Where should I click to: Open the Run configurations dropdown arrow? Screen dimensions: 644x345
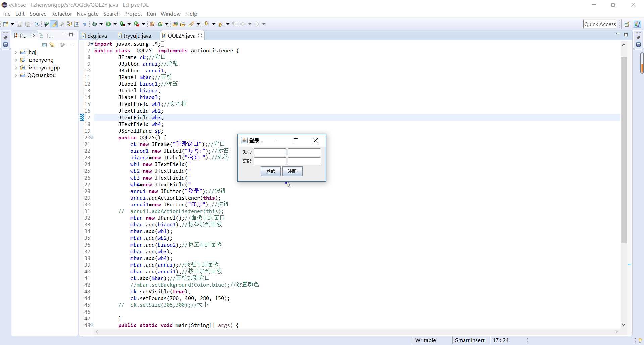coord(115,24)
